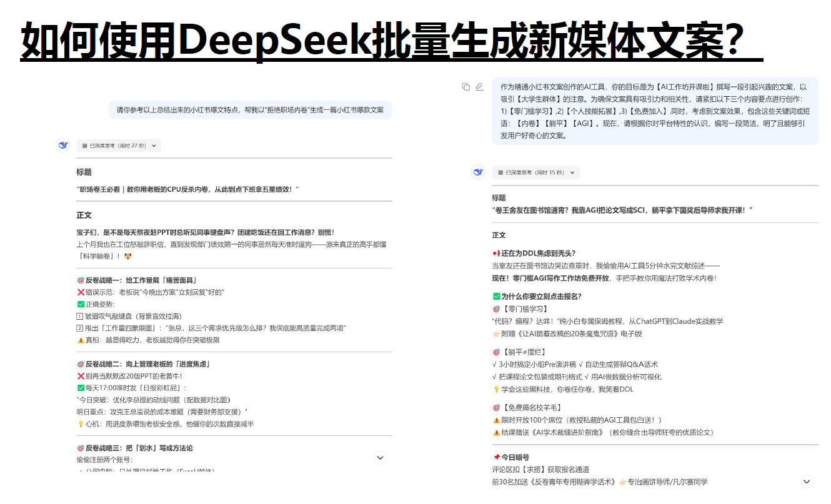Image resolution: width=831 pixels, height=504 pixels.
Task: Click the line 今日突破:优化李总提的动线问题
Action: (154, 400)
